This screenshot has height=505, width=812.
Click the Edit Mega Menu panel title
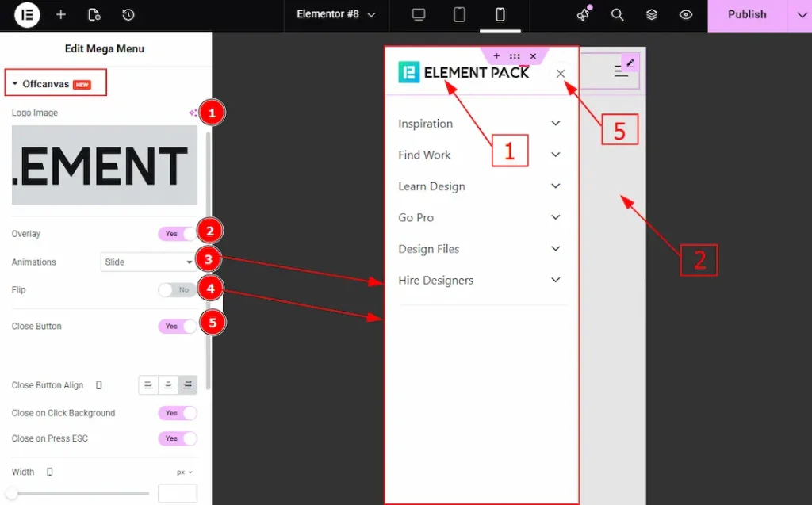tap(105, 48)
